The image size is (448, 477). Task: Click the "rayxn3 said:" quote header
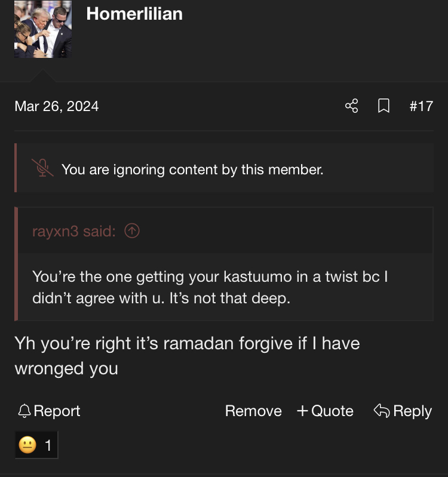coord(73,231)
